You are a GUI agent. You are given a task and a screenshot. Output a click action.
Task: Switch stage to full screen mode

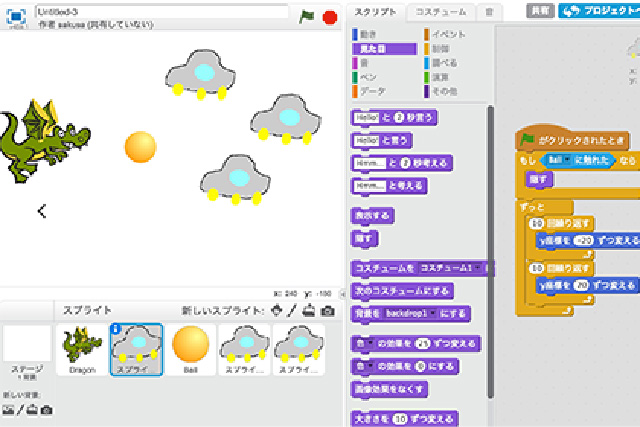16,16
